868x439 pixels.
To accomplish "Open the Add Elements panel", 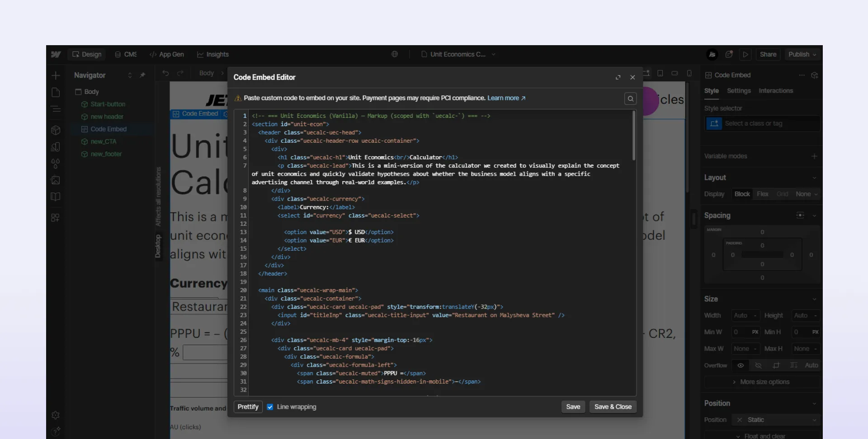I will coord(56,75).
